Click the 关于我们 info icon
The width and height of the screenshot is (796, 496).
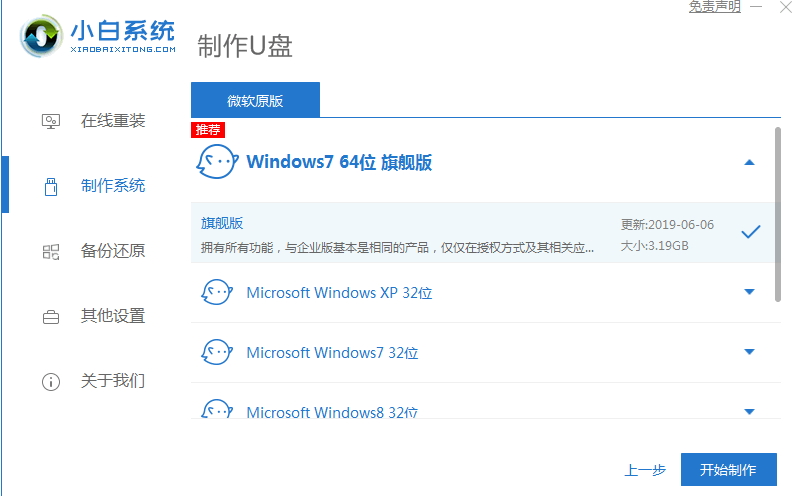click(51, 381)
